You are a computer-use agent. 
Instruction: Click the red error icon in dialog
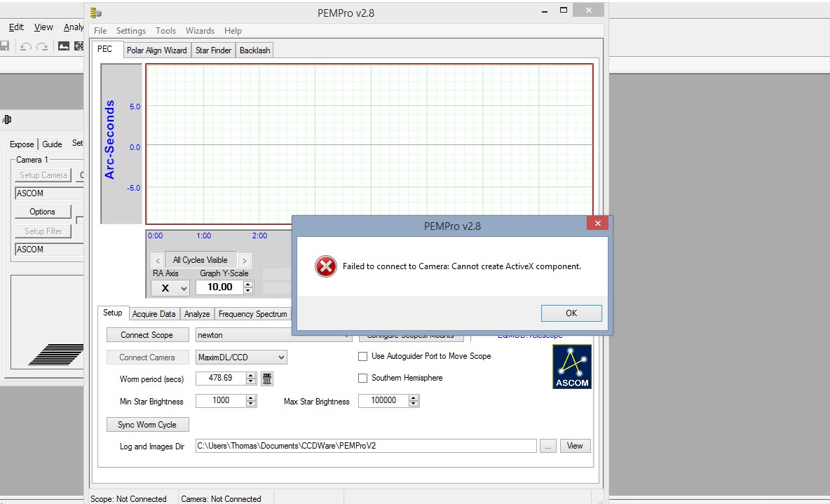[325, 266]
